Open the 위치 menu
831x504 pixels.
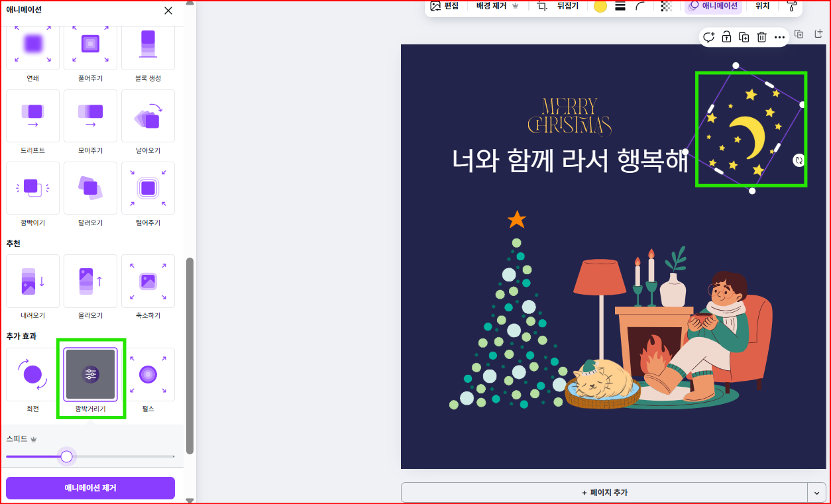761,7
